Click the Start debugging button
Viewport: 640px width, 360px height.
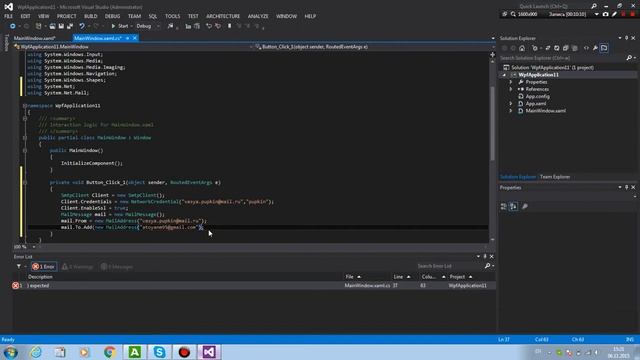tap(120, 26)
